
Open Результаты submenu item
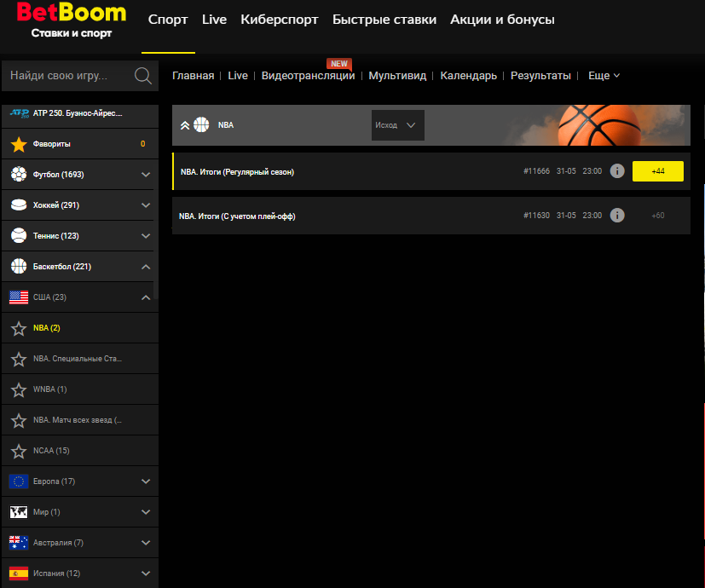click(540, 76)
